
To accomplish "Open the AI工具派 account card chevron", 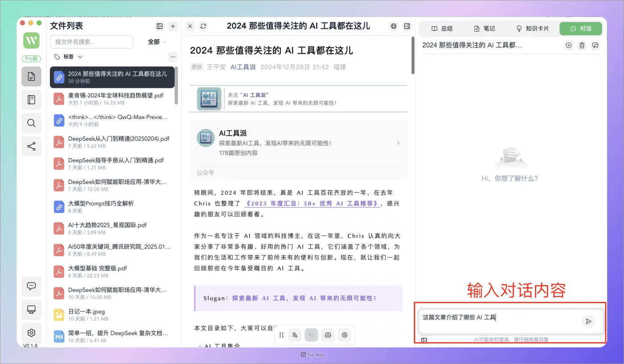I will coord(398,143).
